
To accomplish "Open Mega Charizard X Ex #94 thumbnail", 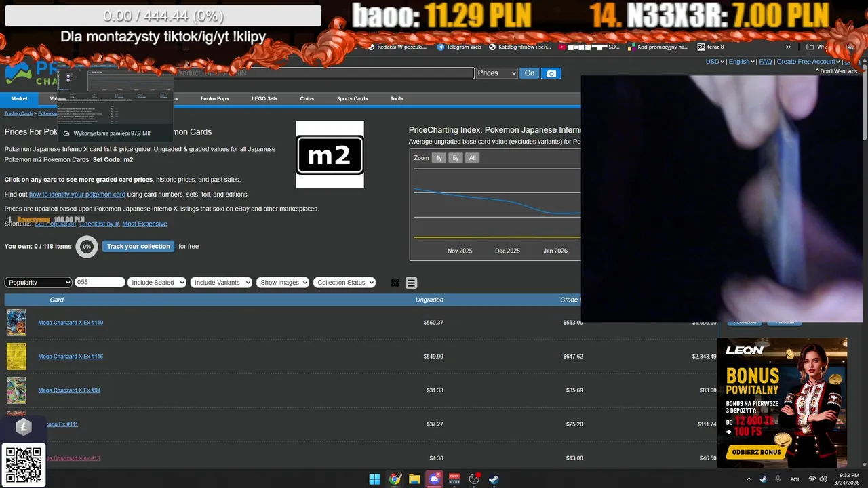I will [x=16, y=390].
